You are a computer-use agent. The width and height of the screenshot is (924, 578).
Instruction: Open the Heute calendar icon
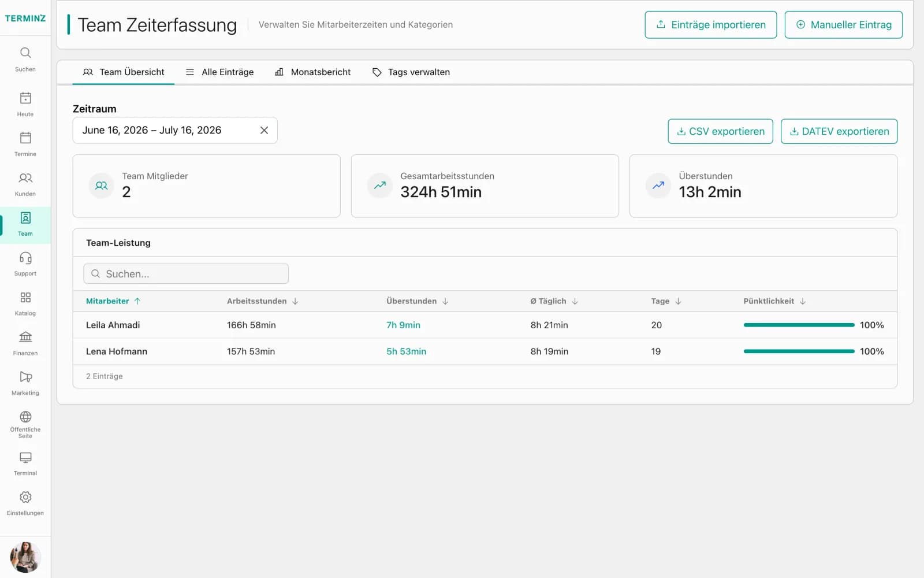[x=25, y=98]
